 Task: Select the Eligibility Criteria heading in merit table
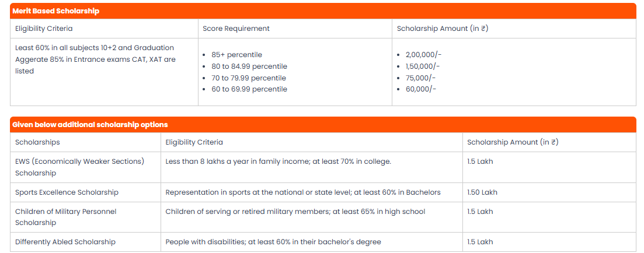coord(44,28)
